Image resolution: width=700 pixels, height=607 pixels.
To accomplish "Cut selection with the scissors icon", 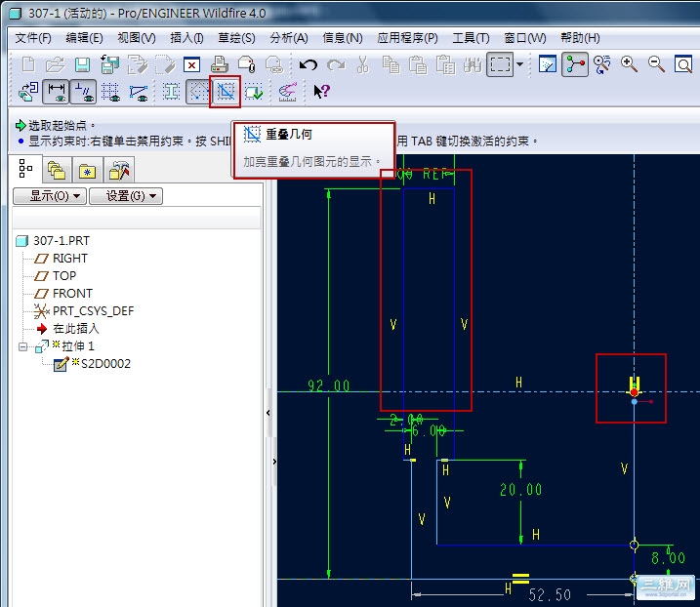I will [x=363, y=64].
